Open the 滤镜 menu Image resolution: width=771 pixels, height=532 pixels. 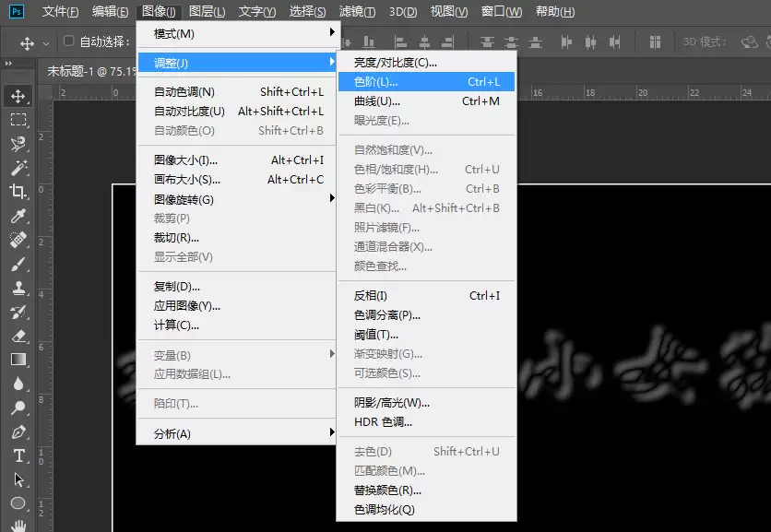point(357,11)
